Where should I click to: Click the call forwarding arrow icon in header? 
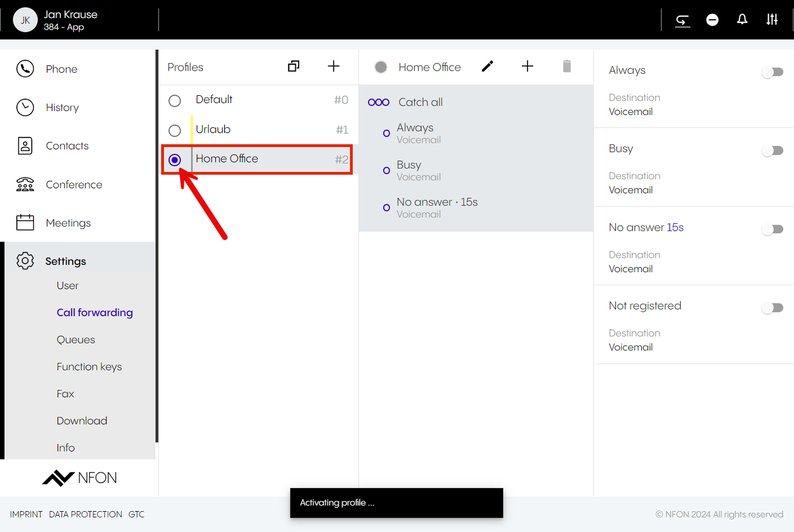click(682, 20)
